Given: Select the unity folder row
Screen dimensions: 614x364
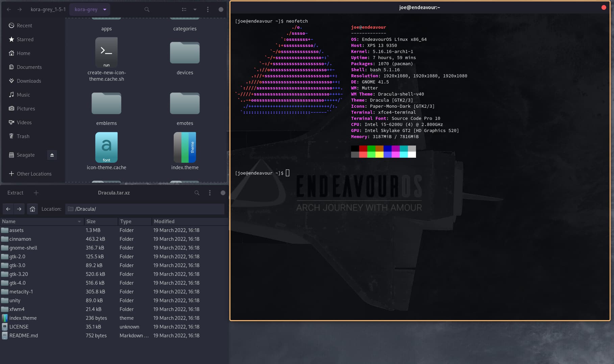Looking at the screenshot, I should 114,301.
